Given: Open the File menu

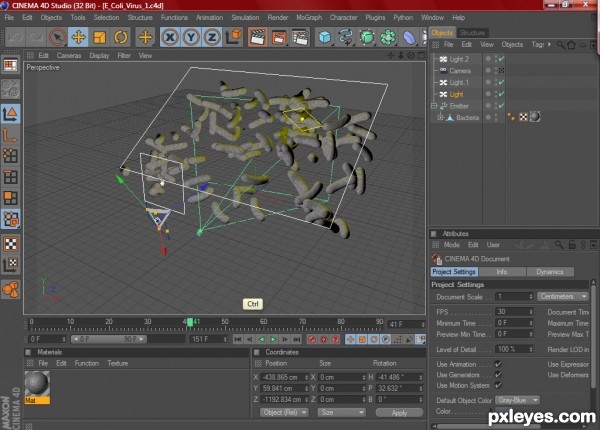Looking at the screenshot, I should (9, 18).
